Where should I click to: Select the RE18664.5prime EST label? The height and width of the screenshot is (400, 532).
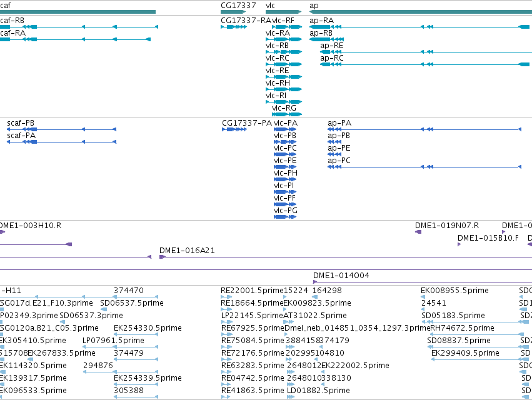(252, 303)
